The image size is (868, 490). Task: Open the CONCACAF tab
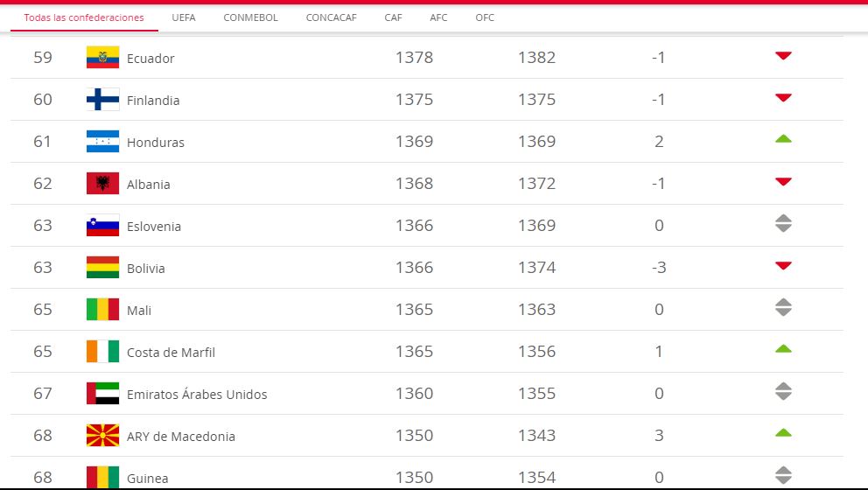(x=331, y=17)
